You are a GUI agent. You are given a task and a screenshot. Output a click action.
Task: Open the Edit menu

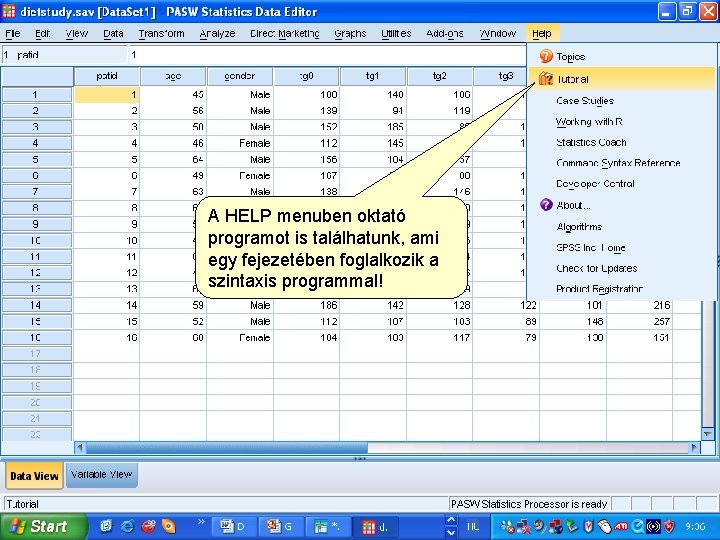click(x=42, y=34)
